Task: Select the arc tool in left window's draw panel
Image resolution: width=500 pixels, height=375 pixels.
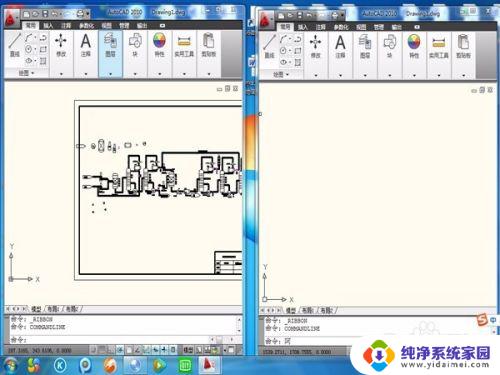Action: 29,38
